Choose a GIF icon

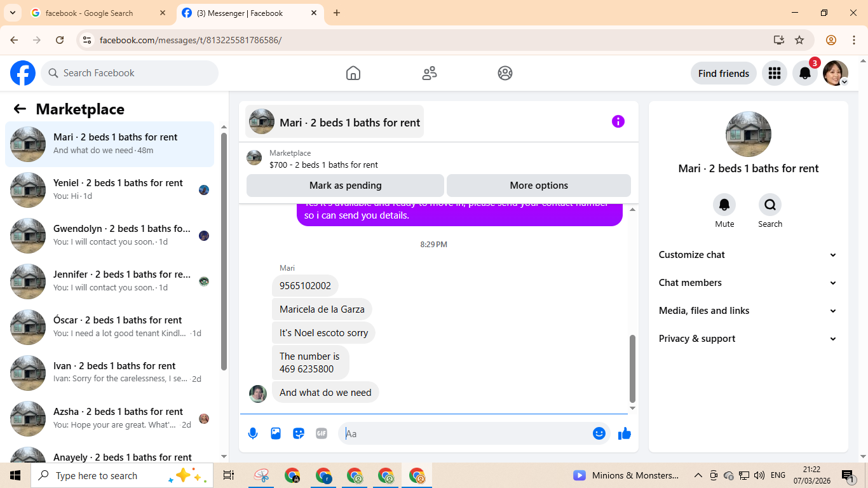click(322, 433)
